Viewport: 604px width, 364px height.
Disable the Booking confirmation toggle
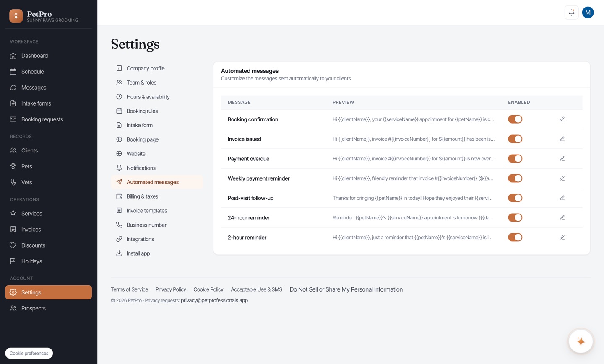pyautogui.click(x=515, y=119)
